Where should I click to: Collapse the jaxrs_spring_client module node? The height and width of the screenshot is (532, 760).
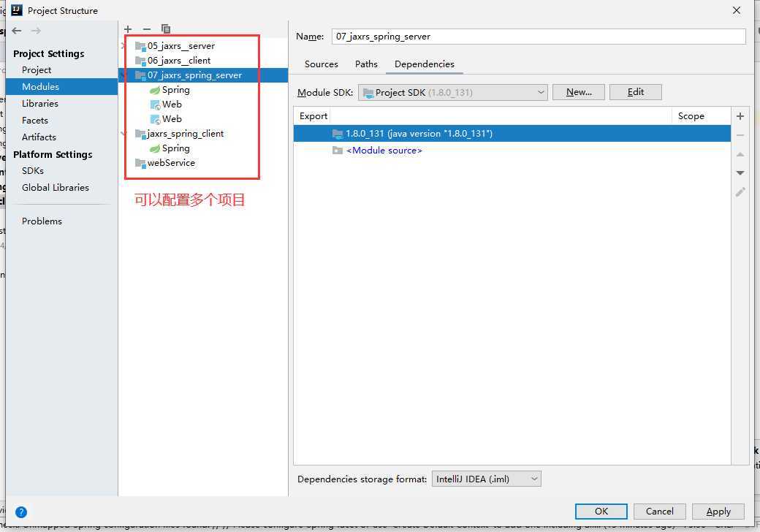123,133
